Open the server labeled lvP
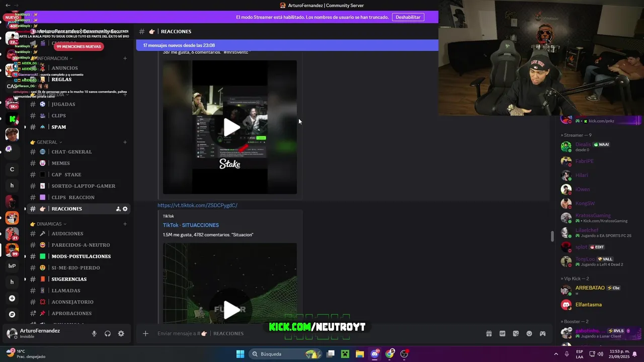The image size is (644, 362). click(x=12, y=266)
